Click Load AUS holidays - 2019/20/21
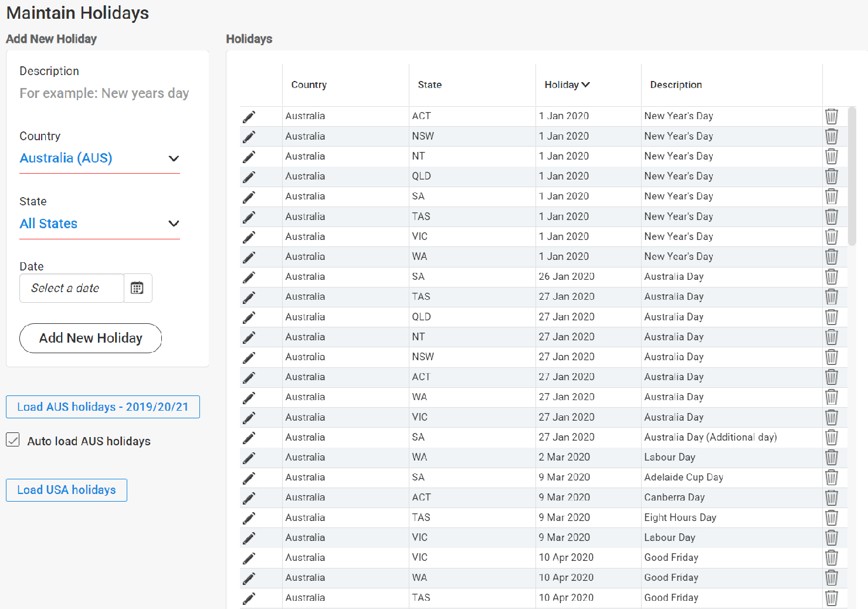Screen dimensions: 868x609 pyautogui.click(x=103, y=407)
